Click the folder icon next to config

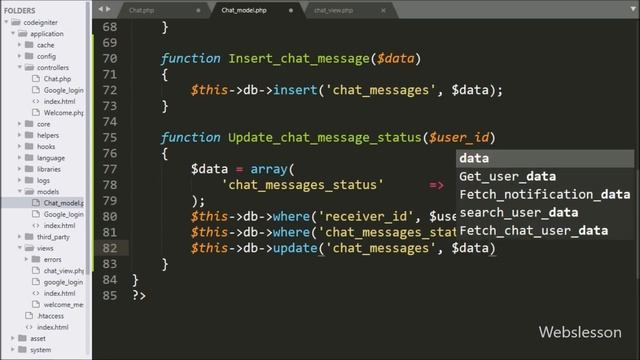pyautogui.click(x=29, y=56)
